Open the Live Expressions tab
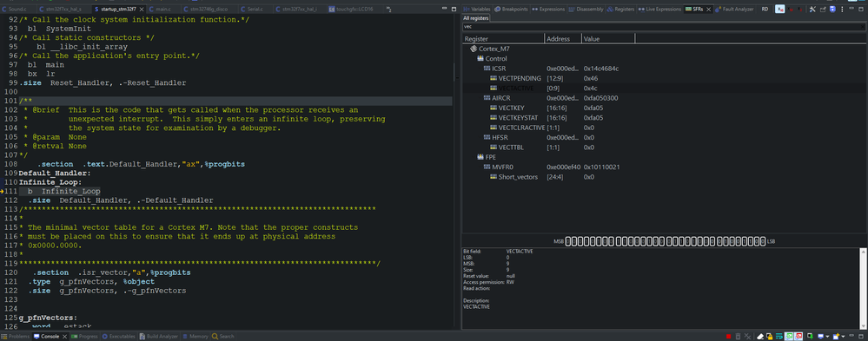This screenshot has width=868, height=341. point(659,10)
